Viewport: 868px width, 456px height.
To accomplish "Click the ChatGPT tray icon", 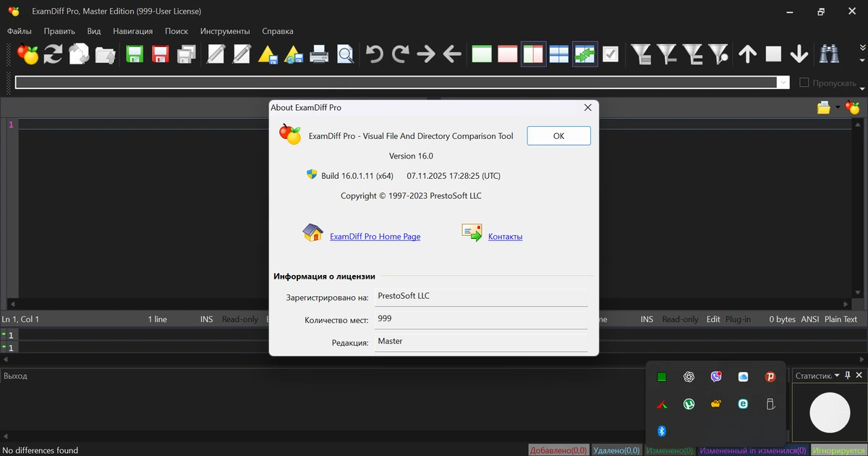I will click(689, 377).
